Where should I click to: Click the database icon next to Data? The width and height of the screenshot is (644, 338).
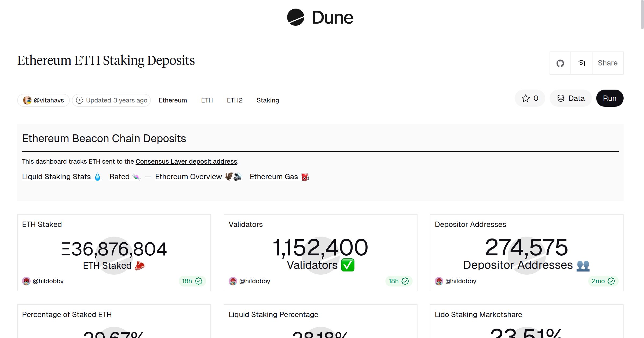(561, 98)
